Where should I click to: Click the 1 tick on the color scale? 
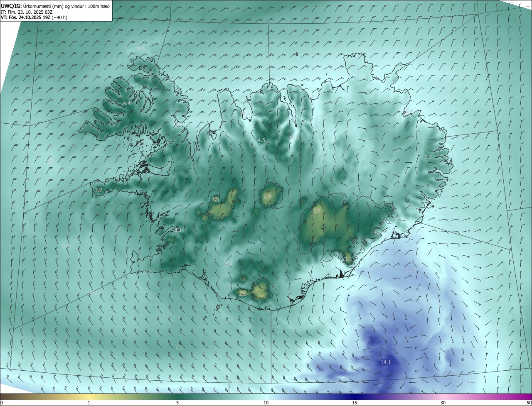89,403
